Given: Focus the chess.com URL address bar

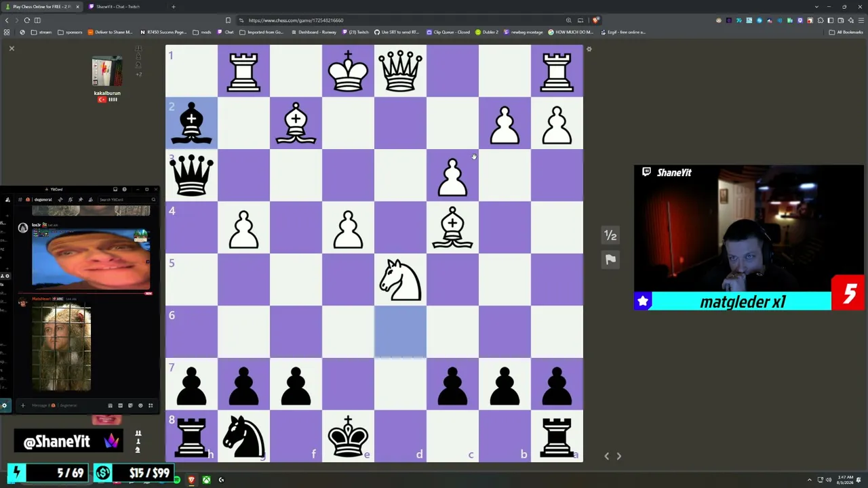Looking at the screenshot, I should [x=400, y=20].
